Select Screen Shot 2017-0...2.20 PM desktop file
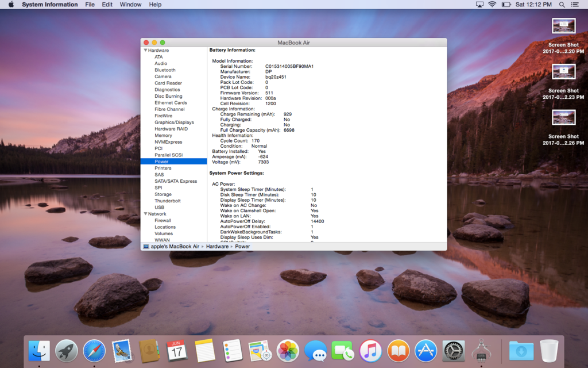The height and width of the screenshot is (368, 588). point(563,36)
